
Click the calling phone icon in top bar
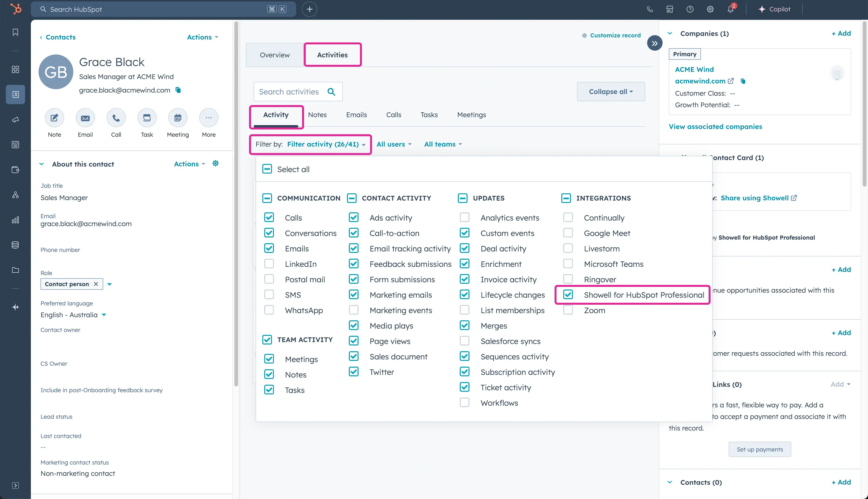[x=650, y=9]
